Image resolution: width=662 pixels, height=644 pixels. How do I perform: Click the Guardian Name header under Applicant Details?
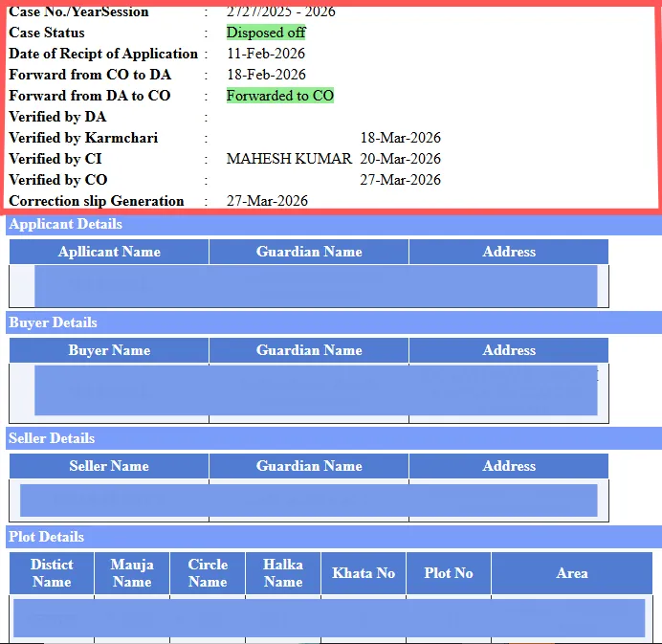tap(309, 252)
